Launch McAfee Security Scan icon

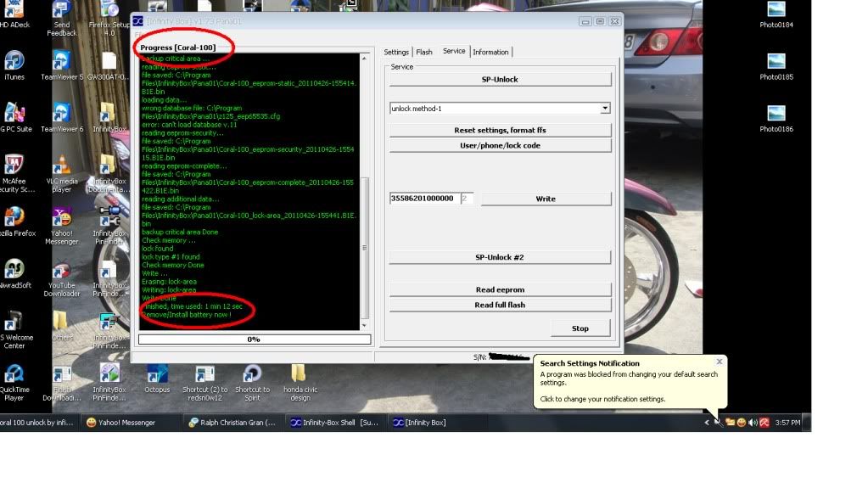tap(15, 175)
